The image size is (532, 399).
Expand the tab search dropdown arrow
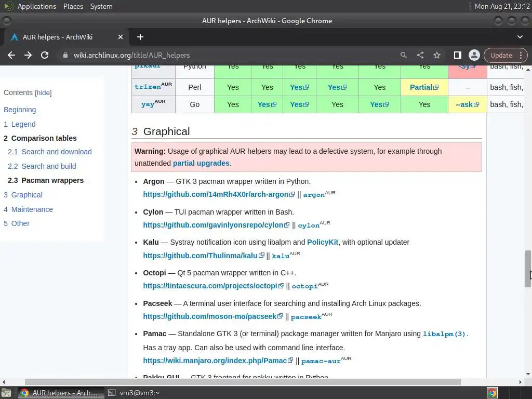point(520,37)
